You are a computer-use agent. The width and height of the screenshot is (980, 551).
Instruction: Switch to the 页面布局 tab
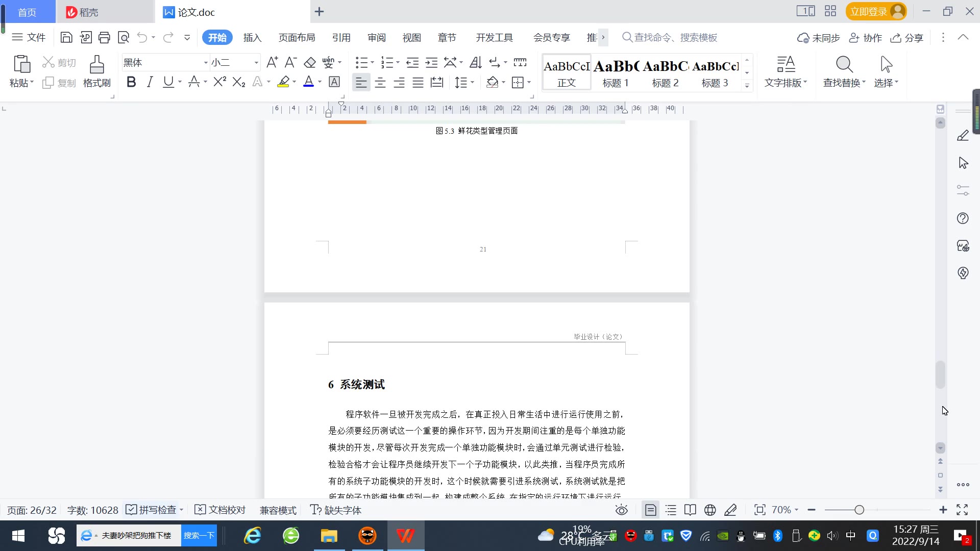tap(297, 38)
